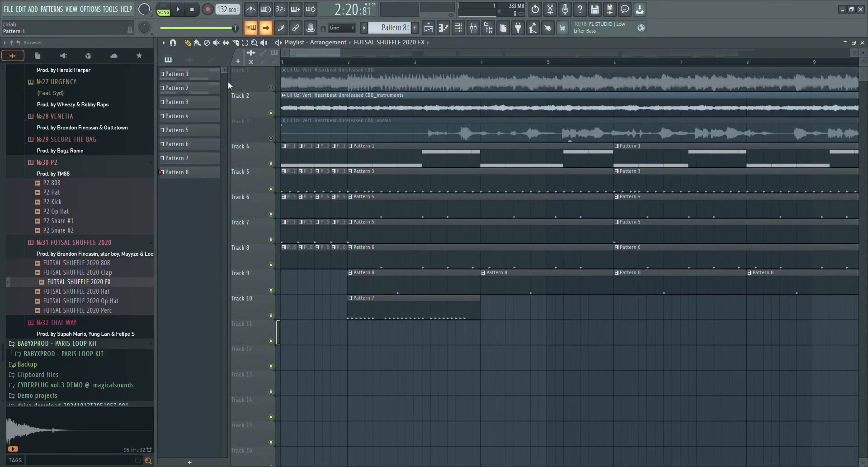
Task: Click the render audio export icon
Action: 610,9
